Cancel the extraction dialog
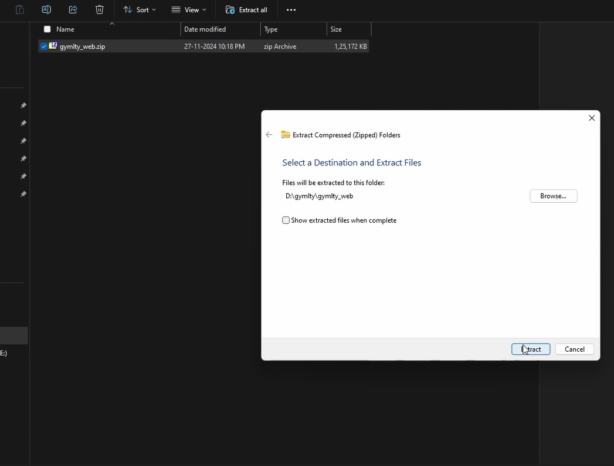Image resolution: width=614 pixels, height=466 pixels. pos(574,349)
